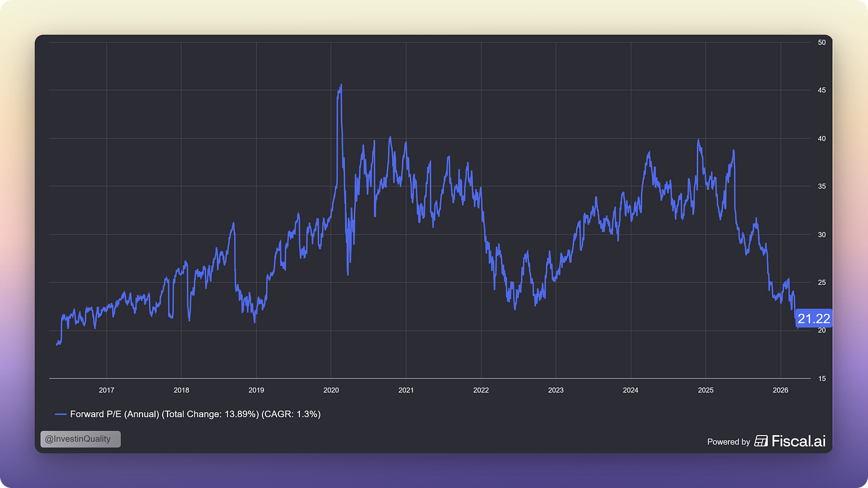Screen dimensions: 868x488
Task: Click the 30 y-axis label
Action: tap(822, 234)
